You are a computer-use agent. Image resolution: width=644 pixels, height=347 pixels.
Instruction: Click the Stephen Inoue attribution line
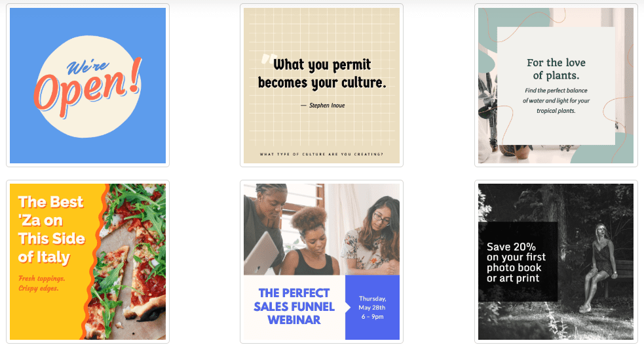pos(323,106)
